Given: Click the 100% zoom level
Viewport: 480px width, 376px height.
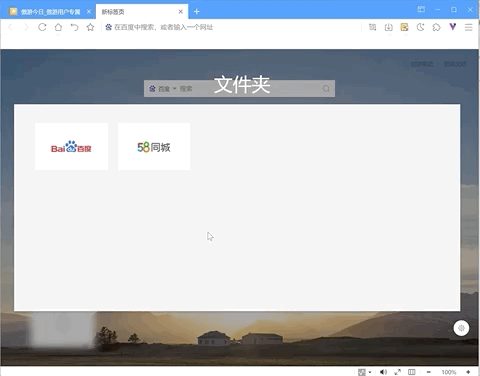Looking at the screenshot, I should (x=449, y=372).
